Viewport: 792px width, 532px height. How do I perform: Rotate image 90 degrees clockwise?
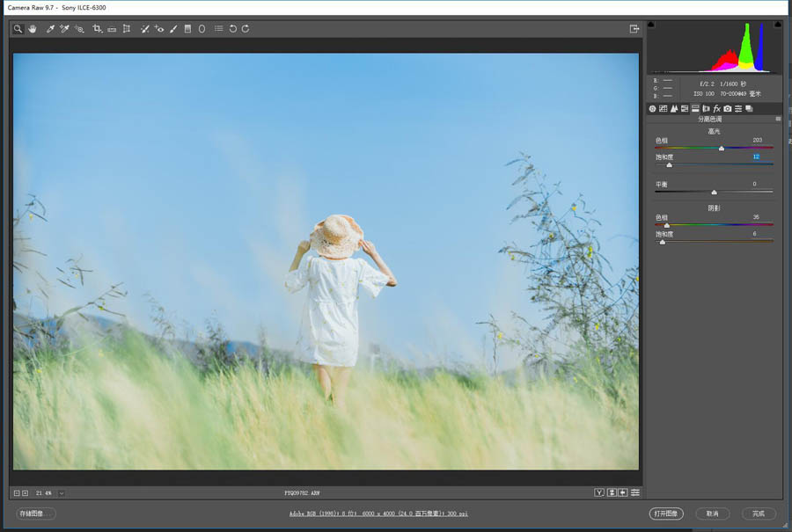(246, 29)
